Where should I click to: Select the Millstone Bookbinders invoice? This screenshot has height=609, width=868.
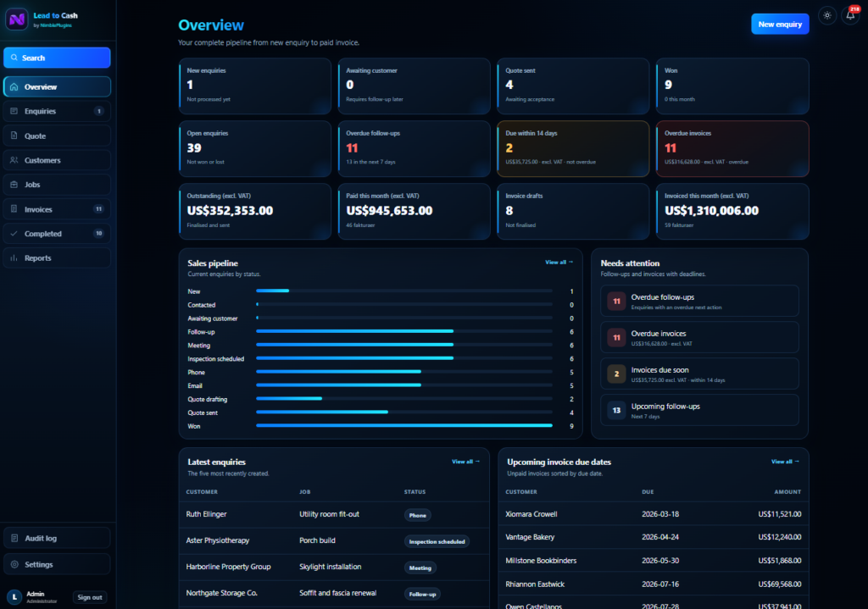coord(654,561)
